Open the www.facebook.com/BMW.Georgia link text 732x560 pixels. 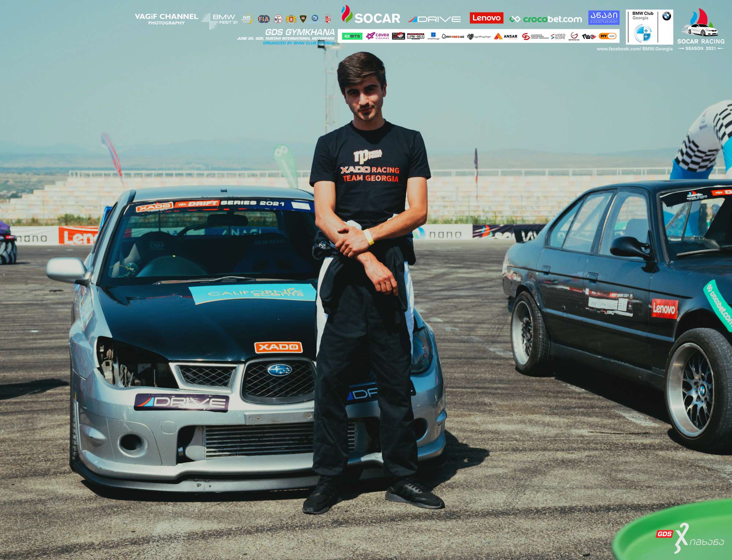(634, 49)
